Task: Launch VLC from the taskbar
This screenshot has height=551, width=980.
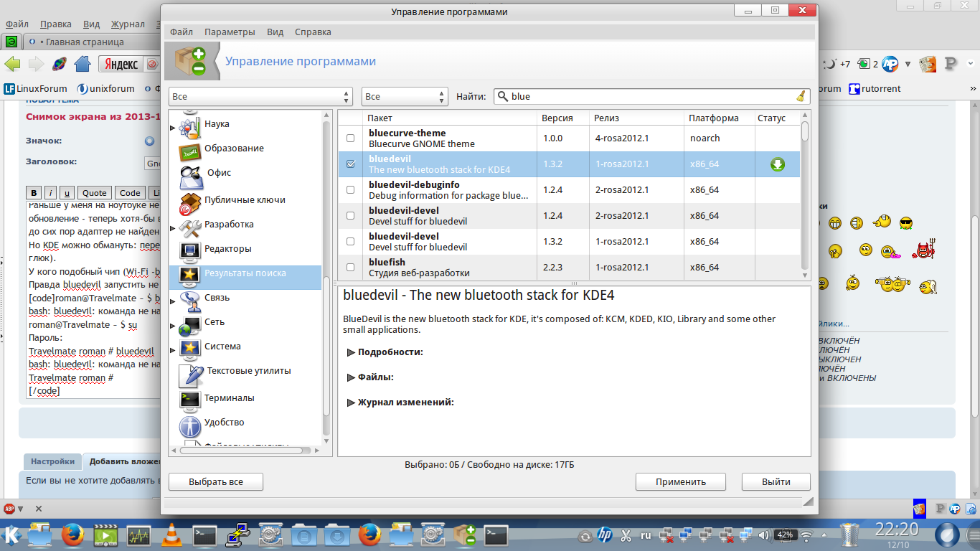Action: point(171,535)
